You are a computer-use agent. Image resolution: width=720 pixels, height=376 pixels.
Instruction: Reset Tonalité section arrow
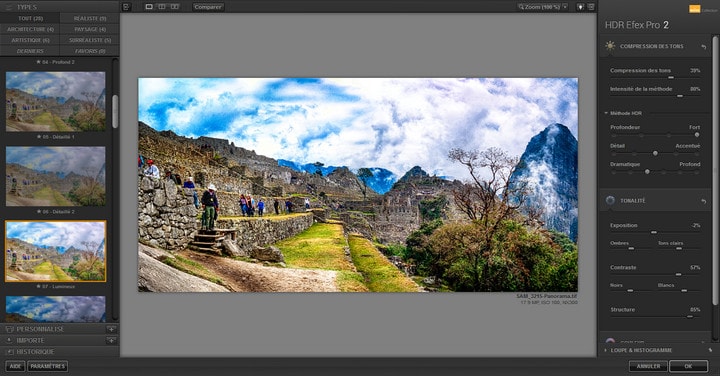[703, 201]
